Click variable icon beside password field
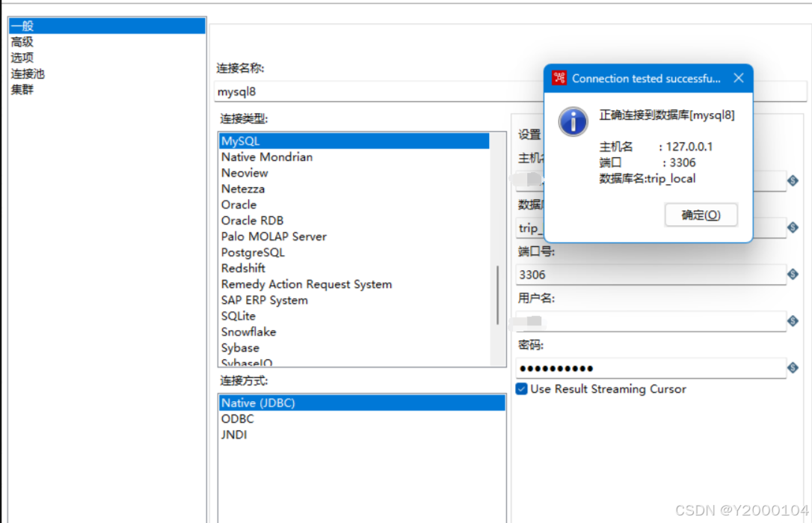 click(x=793, y=367)
